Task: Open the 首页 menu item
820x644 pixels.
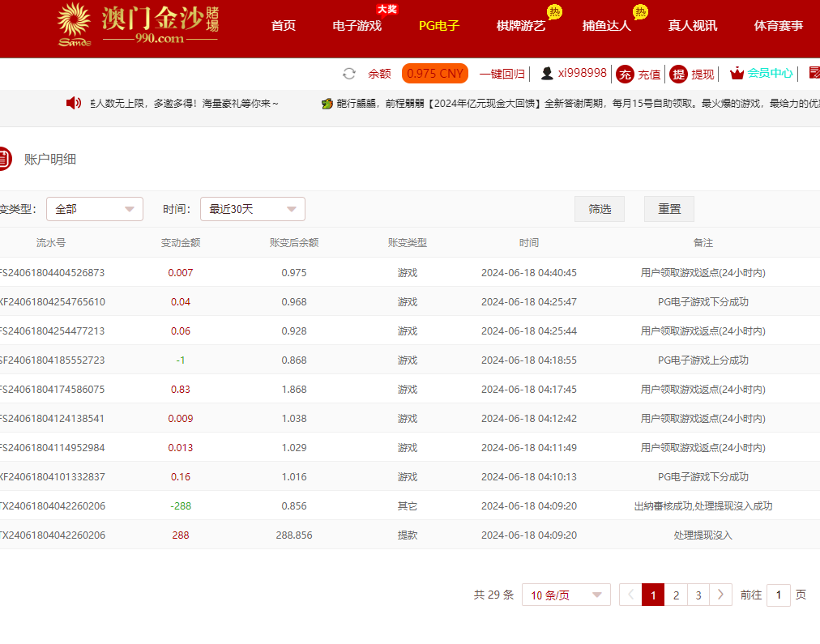Action: [284, 26]
